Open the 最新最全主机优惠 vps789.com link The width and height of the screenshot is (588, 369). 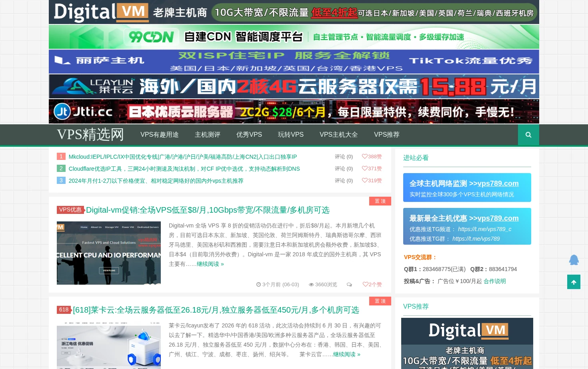point(498,218)
